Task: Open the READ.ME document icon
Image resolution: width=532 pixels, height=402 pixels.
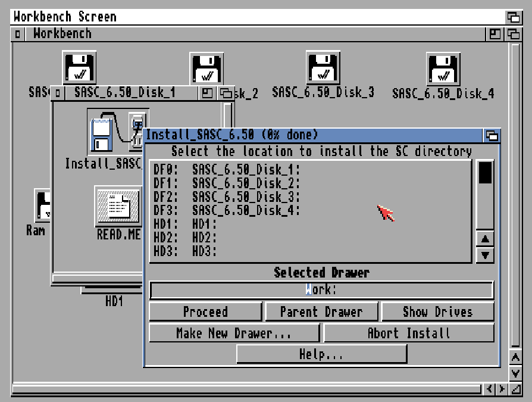Action: pyautogui.click(x=118, y=207)
